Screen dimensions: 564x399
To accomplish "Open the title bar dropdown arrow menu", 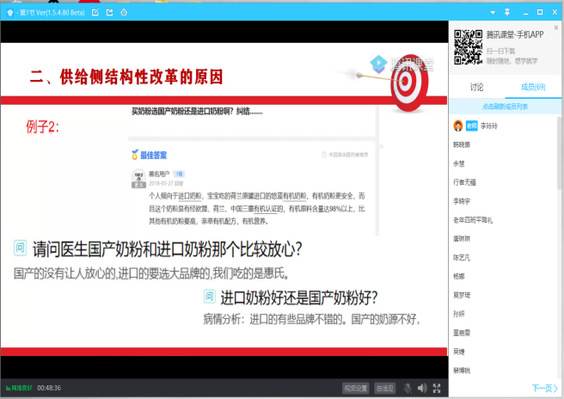I will (x=493, y=13).
